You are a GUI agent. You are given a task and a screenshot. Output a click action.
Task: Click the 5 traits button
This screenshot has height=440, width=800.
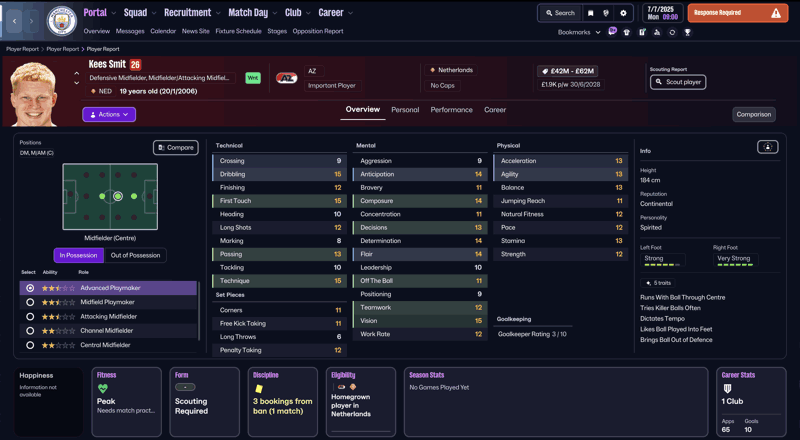point(658,283)
